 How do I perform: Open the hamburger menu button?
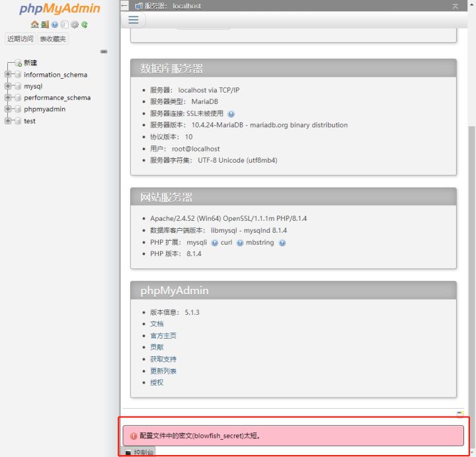pos(134,20)
